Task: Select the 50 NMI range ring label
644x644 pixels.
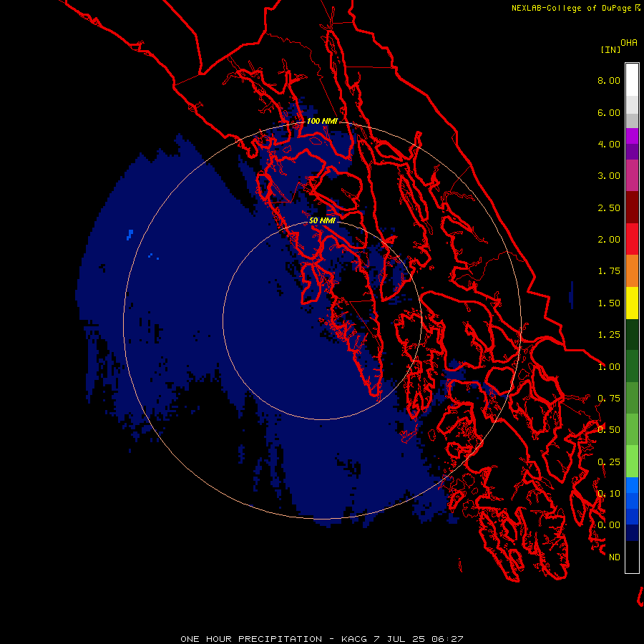Action: point(322,220)
